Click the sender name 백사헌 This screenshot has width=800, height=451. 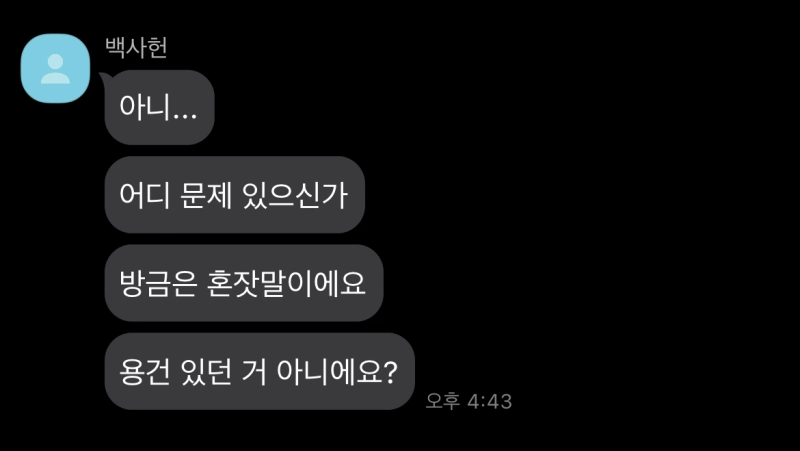coord(136,48)
